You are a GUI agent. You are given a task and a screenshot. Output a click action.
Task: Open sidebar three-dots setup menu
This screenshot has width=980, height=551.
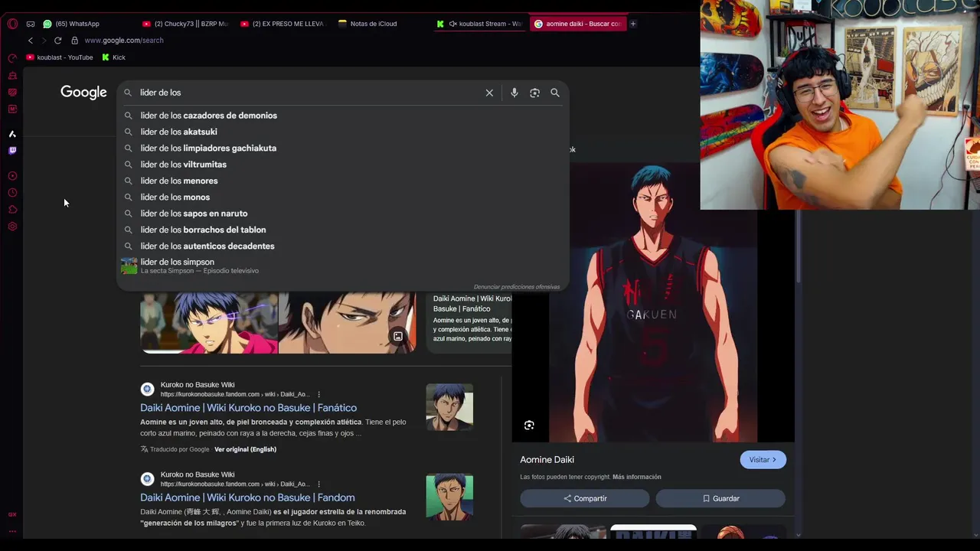click(x=12, y=531)
